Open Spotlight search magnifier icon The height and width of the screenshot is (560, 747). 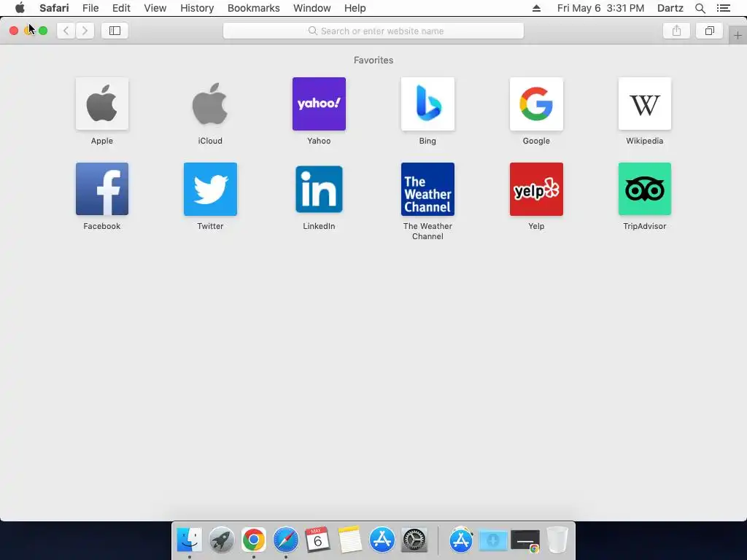click(700, 8)
